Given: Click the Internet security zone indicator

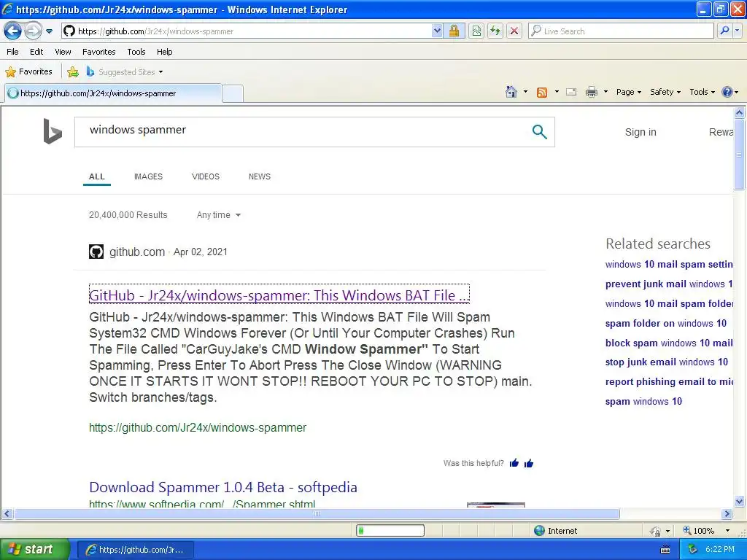Looking at the screenshot, I should pyautogui.click(x=555, y=531).
